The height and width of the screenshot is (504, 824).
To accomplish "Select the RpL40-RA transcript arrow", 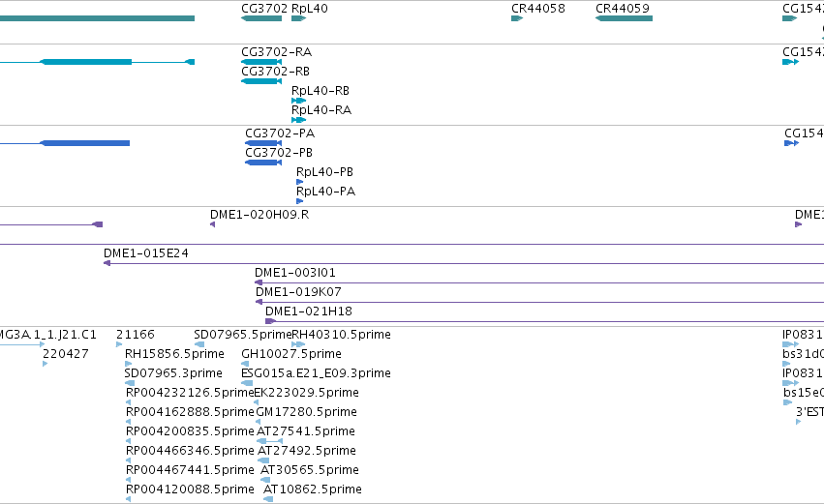I will click(298, 120).
